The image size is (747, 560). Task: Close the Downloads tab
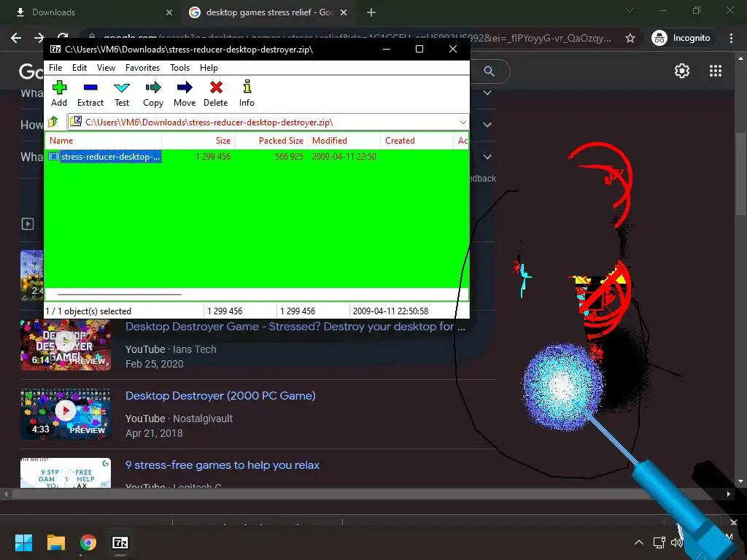coord(169,12)
